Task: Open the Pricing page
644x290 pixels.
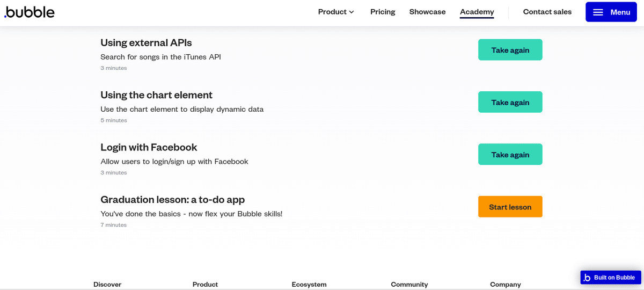Action: pos(383,12)
